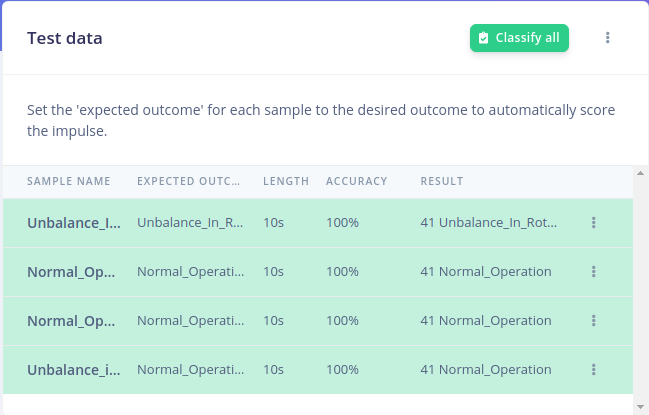Select the first Unbalance_I... sample name
The image size is (649, 415).
[x=74, y=223]
